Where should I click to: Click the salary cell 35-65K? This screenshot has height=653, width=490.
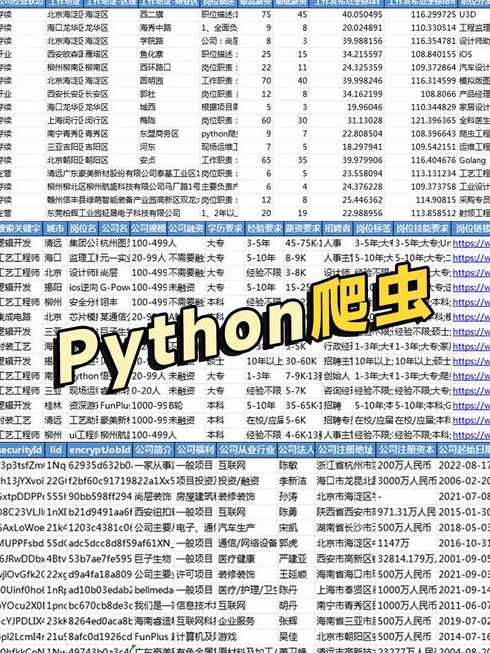coord(303,405)
